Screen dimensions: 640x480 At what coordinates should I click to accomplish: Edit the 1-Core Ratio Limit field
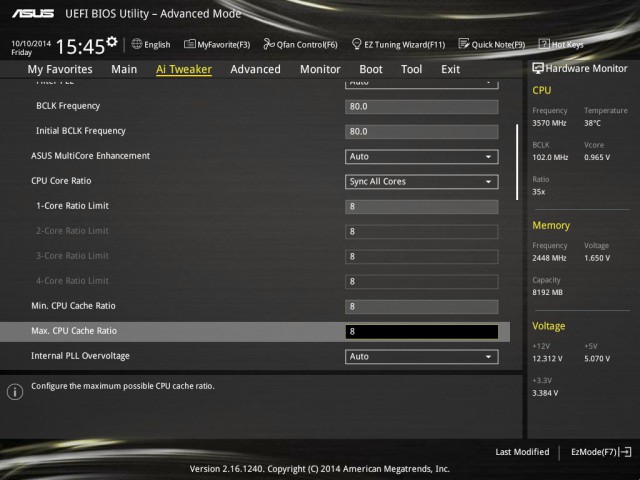[422, 207]
